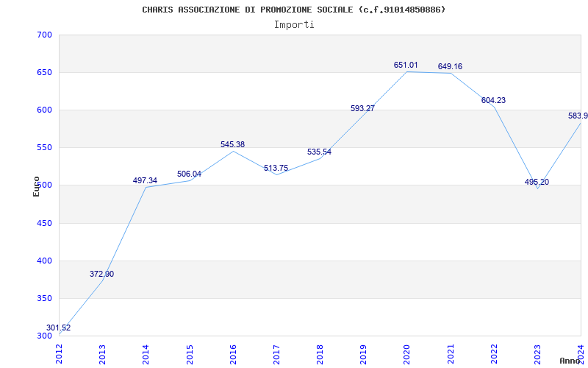Click the 497.34 data label
The height and width of the screenshot is (368, 588).
(145, 180)
